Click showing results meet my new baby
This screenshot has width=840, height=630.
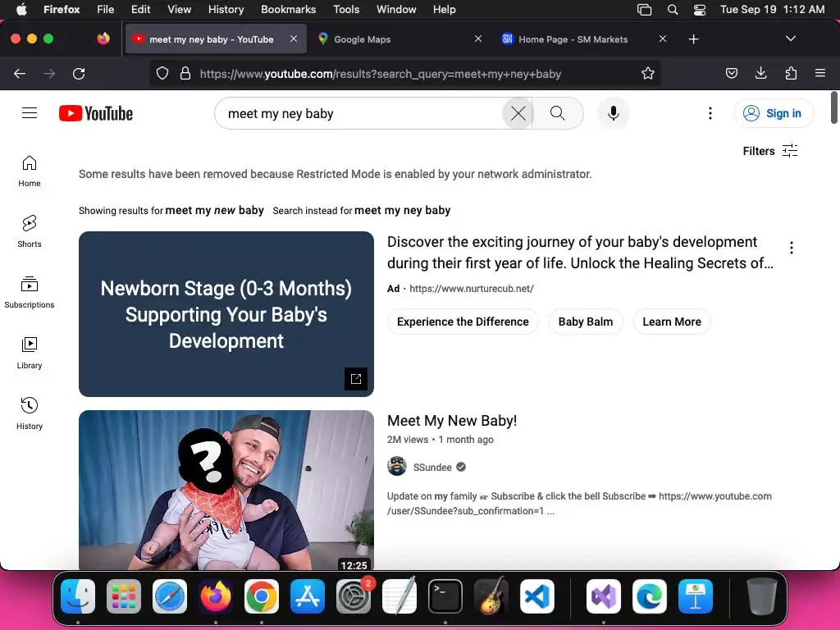tap(214, 210)
